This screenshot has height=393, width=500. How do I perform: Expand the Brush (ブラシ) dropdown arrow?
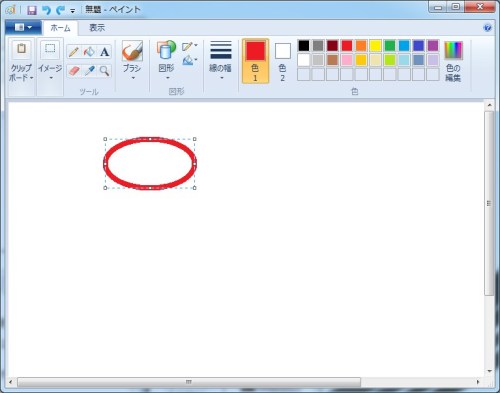[133, 78]
